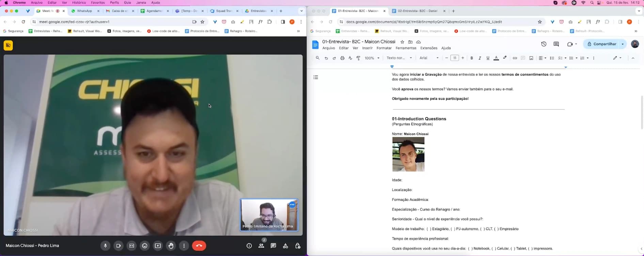View document cloud save status

419,42
